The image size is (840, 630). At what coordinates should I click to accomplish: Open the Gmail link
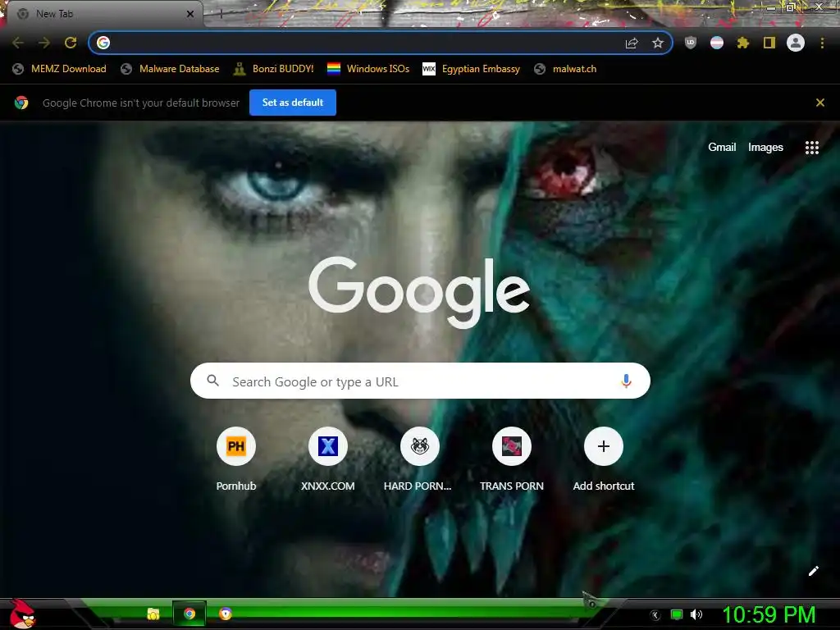722,148
